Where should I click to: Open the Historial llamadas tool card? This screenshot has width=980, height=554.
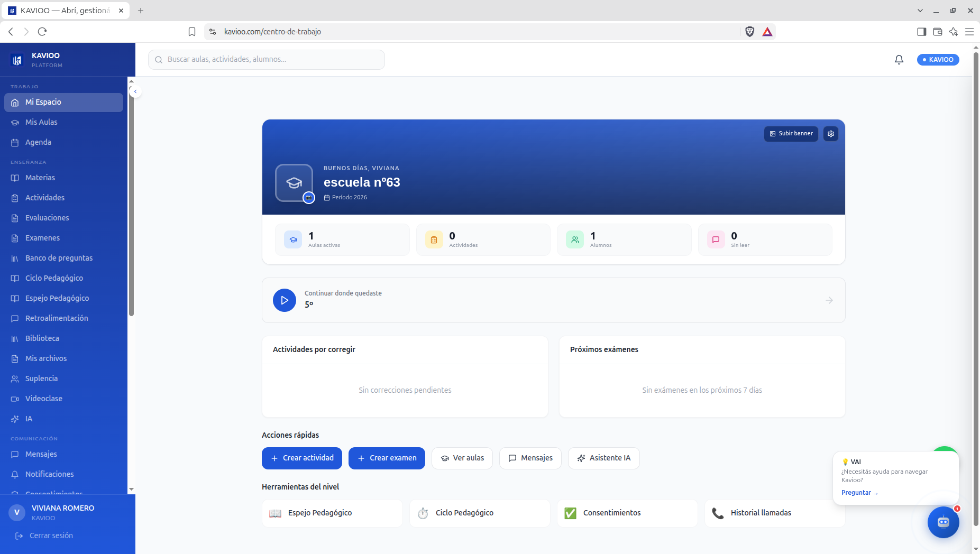[775, 513]
